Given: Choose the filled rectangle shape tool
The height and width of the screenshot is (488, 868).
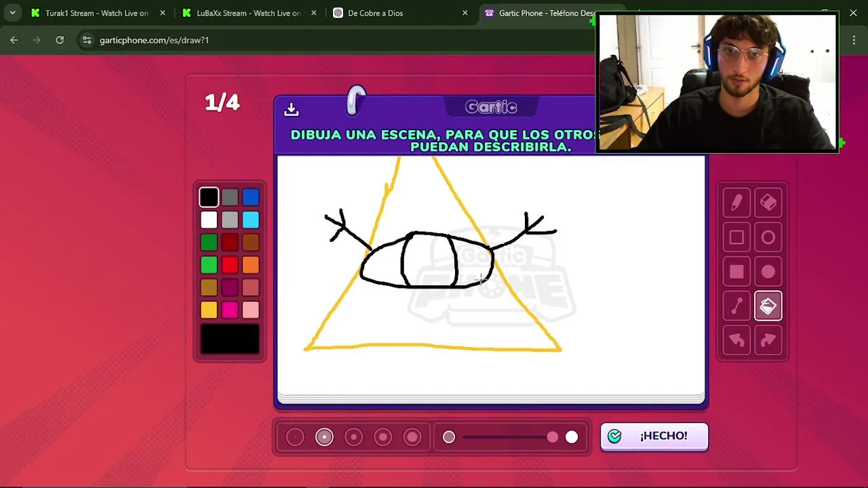Looking at the screenshot, I should (x=736, y=272).
